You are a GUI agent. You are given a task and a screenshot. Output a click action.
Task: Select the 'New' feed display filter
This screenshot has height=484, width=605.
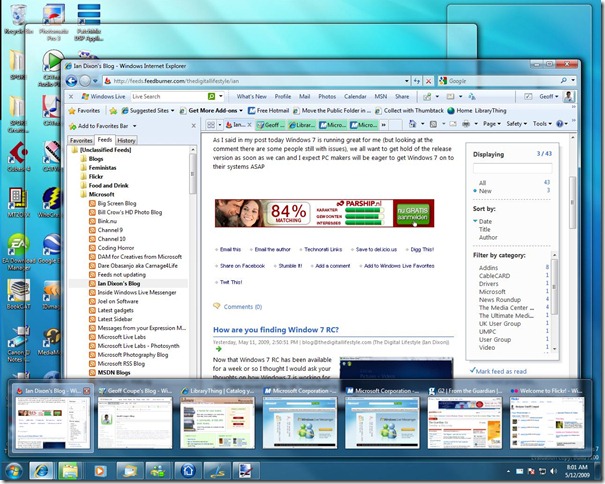coord(485,190)
